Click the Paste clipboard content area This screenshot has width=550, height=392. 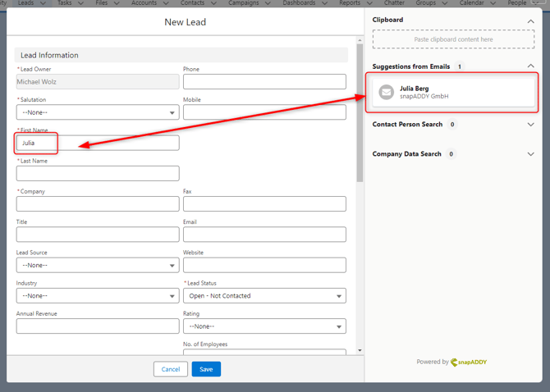pos(453,39)
